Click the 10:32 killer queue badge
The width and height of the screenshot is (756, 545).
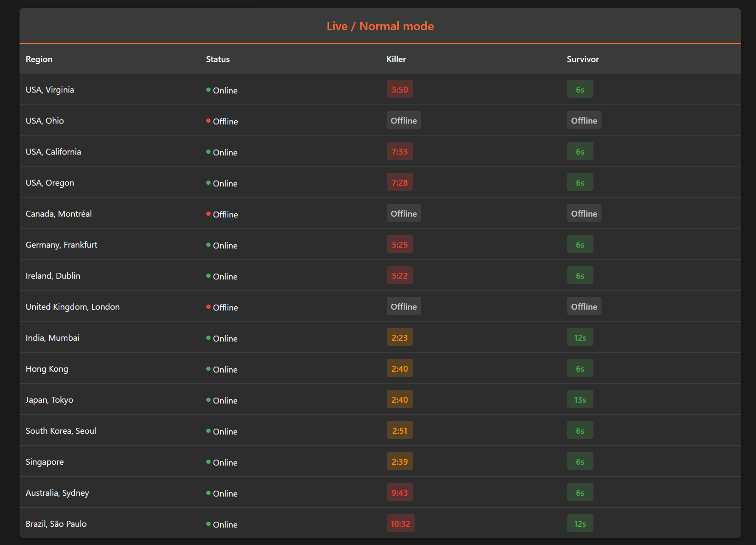(400, 523)
